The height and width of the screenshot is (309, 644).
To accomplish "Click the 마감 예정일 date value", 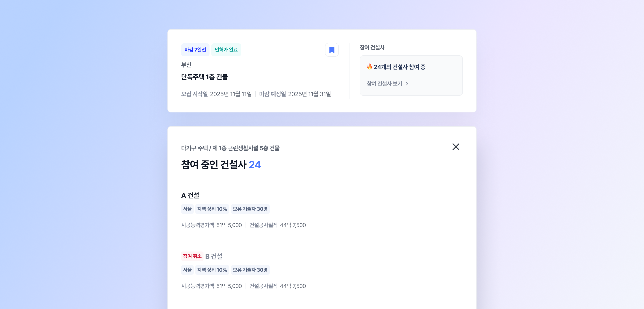I will coord(309,94).
